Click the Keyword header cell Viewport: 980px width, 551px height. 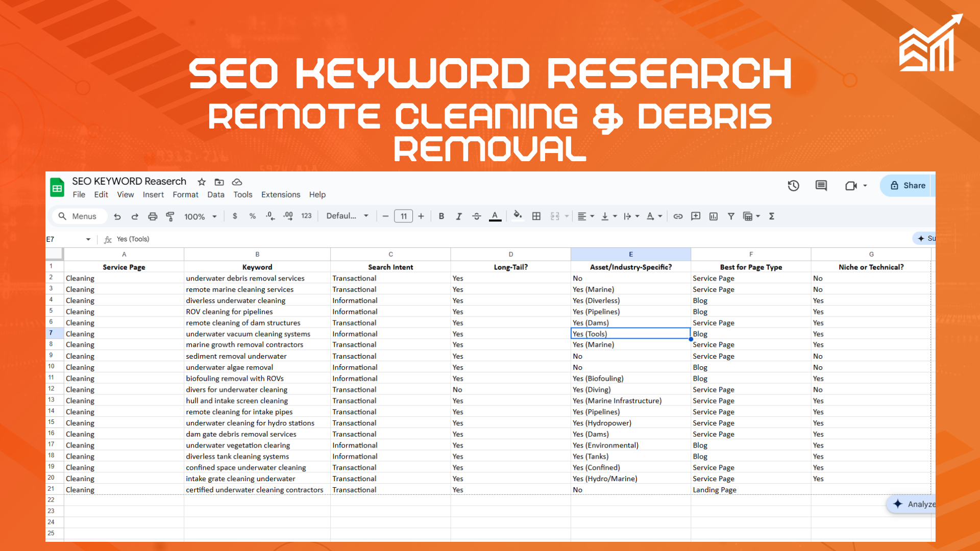257,267
